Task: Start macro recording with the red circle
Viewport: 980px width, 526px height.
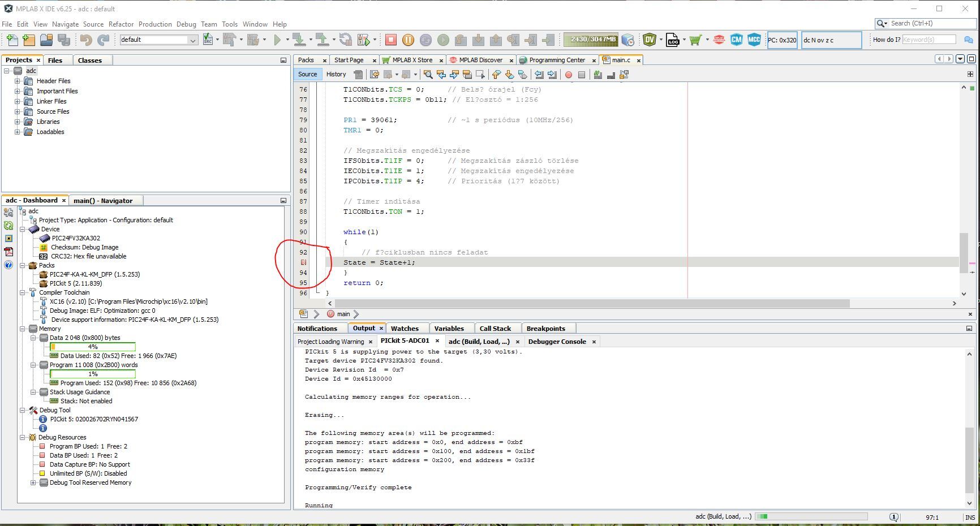Action: pos(568,75)
